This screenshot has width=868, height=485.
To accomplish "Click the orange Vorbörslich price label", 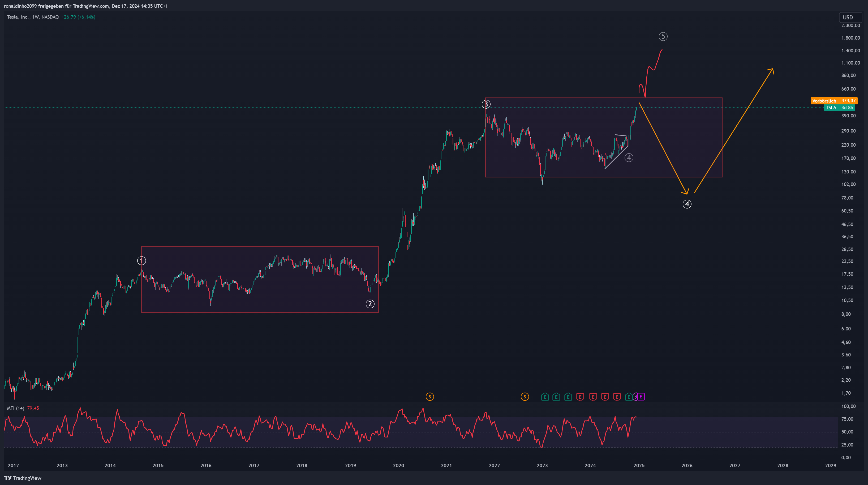I will point(824,101).
